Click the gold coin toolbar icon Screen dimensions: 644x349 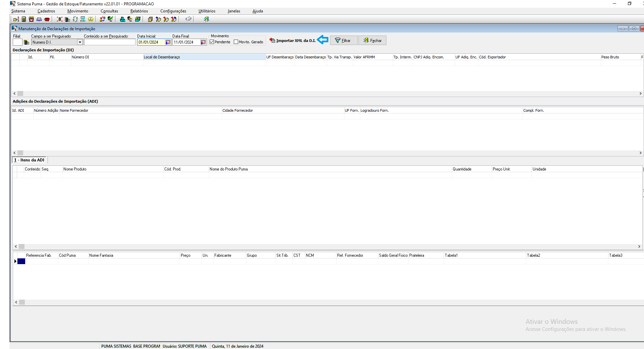click(91, 19)
